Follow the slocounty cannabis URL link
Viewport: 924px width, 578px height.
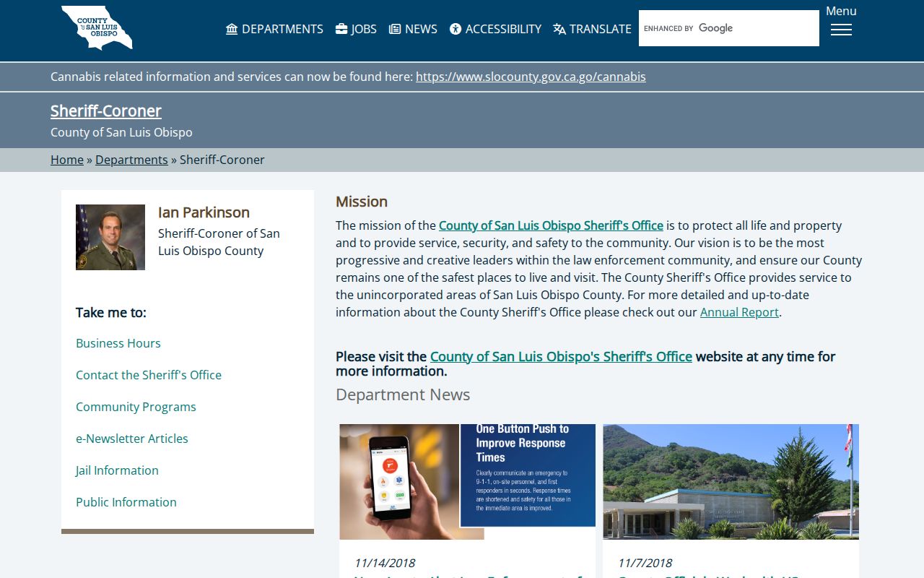click(x=531, y=77)
